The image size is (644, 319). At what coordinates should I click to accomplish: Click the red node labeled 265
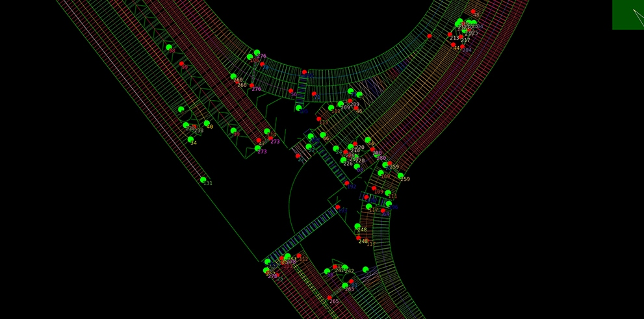coord(329,298)
